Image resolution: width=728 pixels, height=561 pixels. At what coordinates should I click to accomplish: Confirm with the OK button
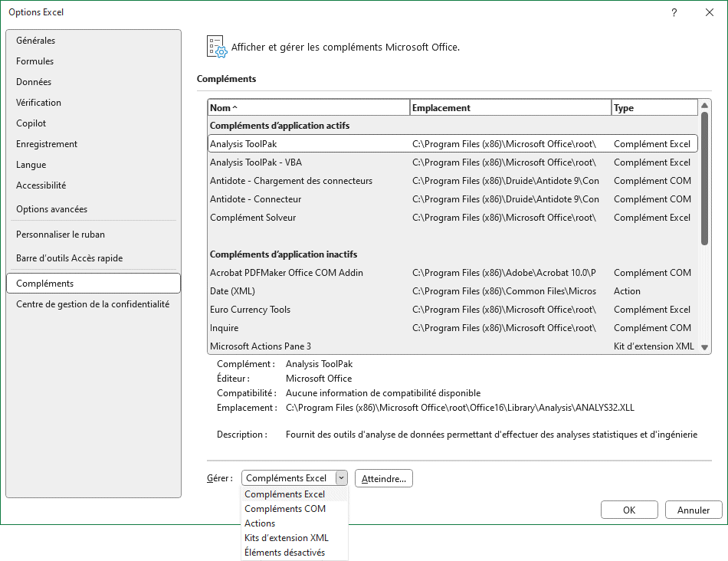[629, 510]
